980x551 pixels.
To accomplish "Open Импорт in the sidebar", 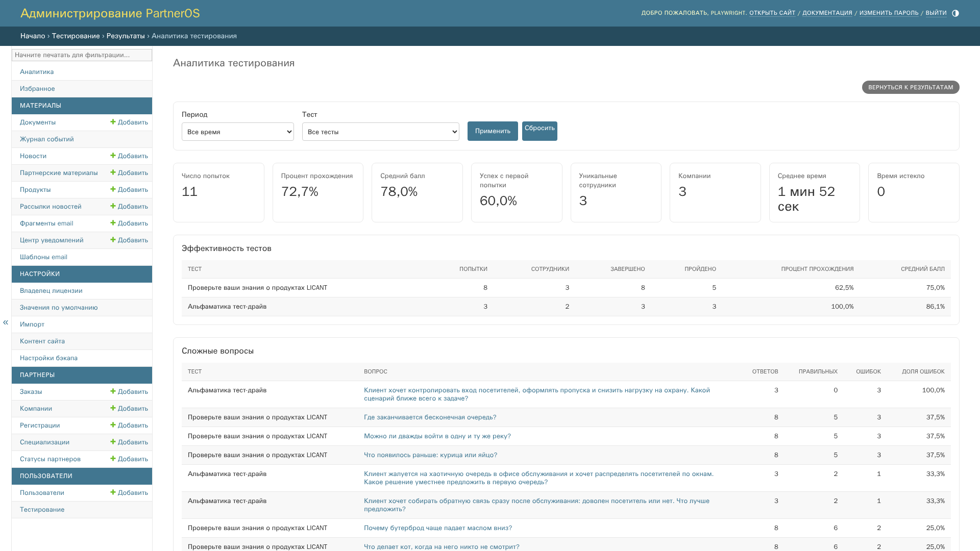I will 32,324.
